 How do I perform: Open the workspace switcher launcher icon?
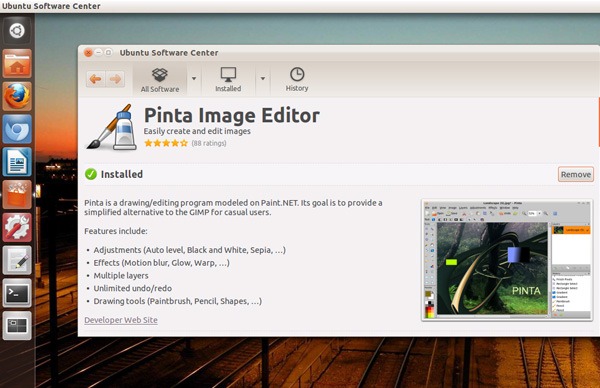coord(17,326)
